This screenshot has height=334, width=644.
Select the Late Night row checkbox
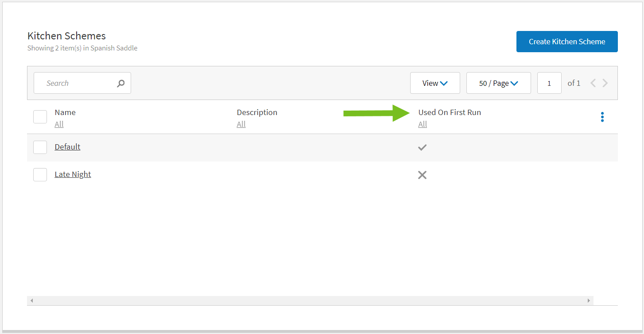(x=40, y=175)
